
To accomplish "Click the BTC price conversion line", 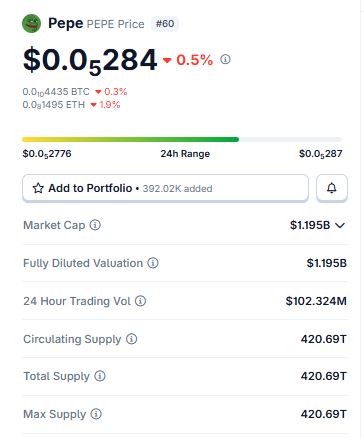I will pyautogui.click(x=75, y=92).
